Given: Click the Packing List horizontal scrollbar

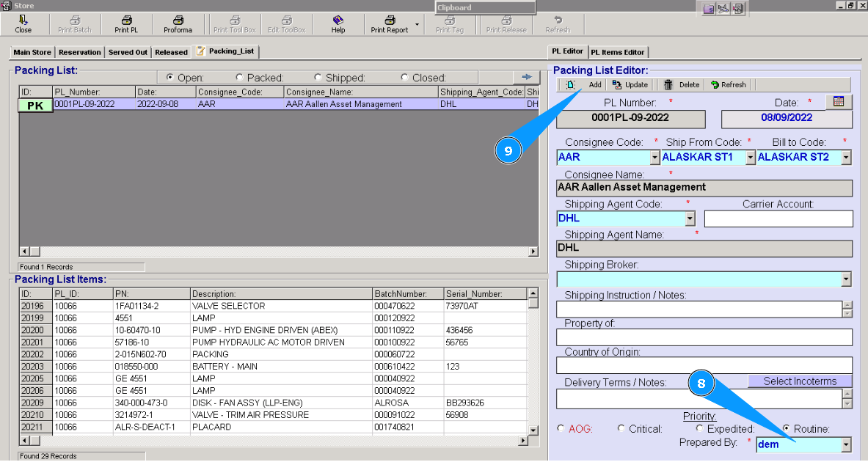Looking at the screenshot, I should click(279, 252).
